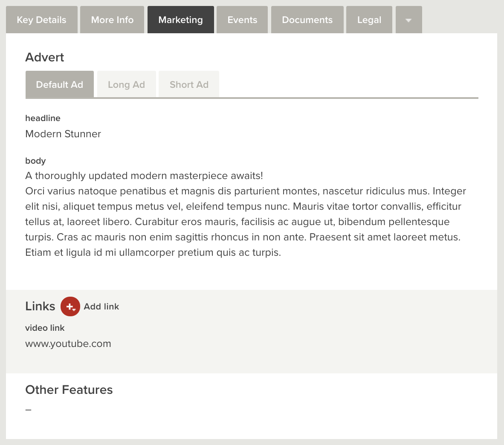Screen dimensions: 504x445
Task: Open the more tabs dropdown arrow
Action: click(x=408, y=20)
